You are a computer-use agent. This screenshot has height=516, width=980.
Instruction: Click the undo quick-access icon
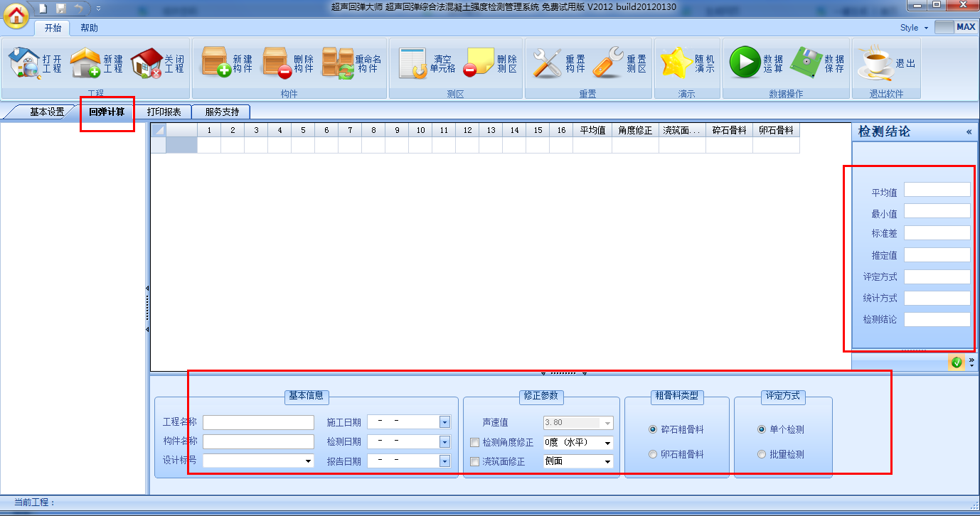point(79,8)
